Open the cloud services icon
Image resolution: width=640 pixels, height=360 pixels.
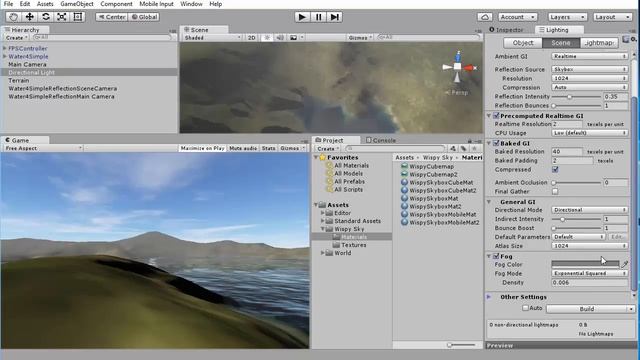[x=484, y=17]
